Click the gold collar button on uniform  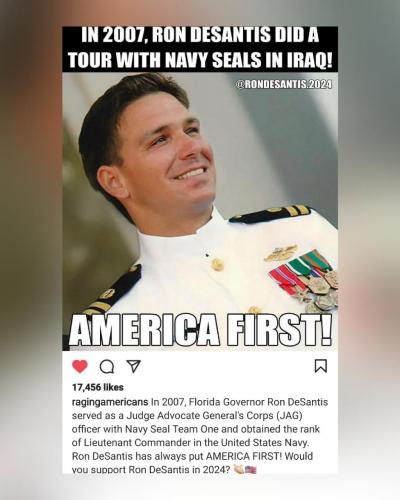[x=217, y=264]
